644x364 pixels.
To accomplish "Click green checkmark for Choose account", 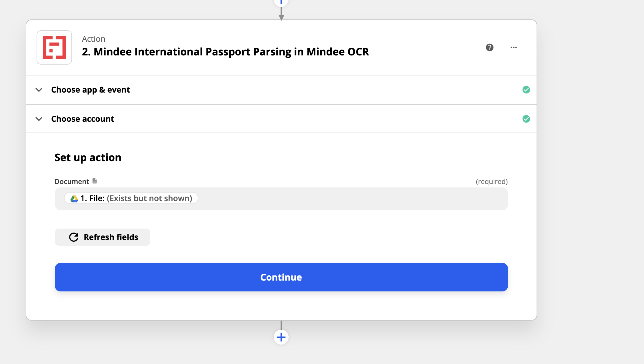I will (526, 119).
